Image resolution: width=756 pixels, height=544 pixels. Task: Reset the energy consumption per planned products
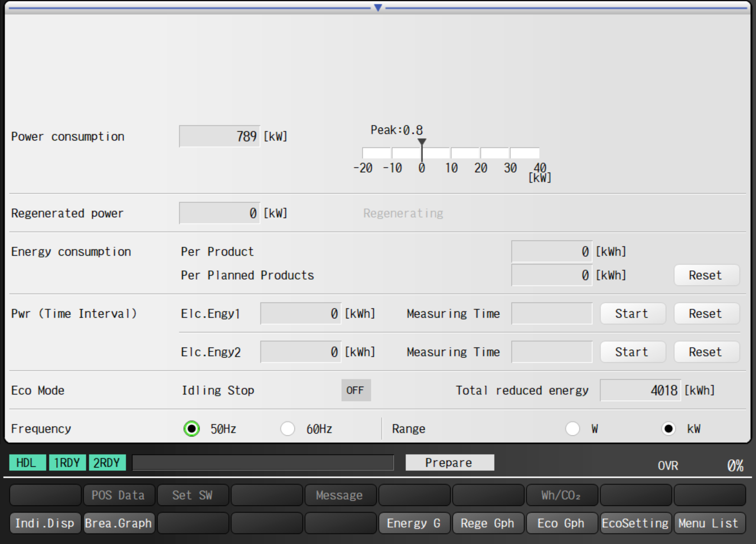click(706, 275)
